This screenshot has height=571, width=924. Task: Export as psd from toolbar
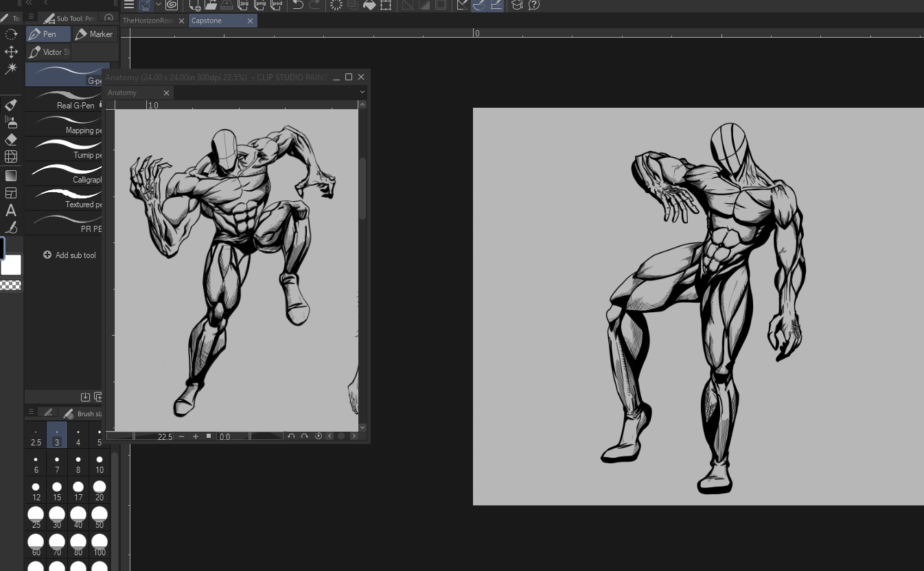click(276, 5)
